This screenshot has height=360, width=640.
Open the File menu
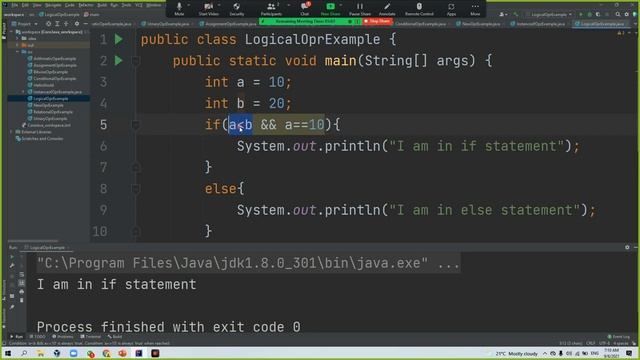(15, 5)
